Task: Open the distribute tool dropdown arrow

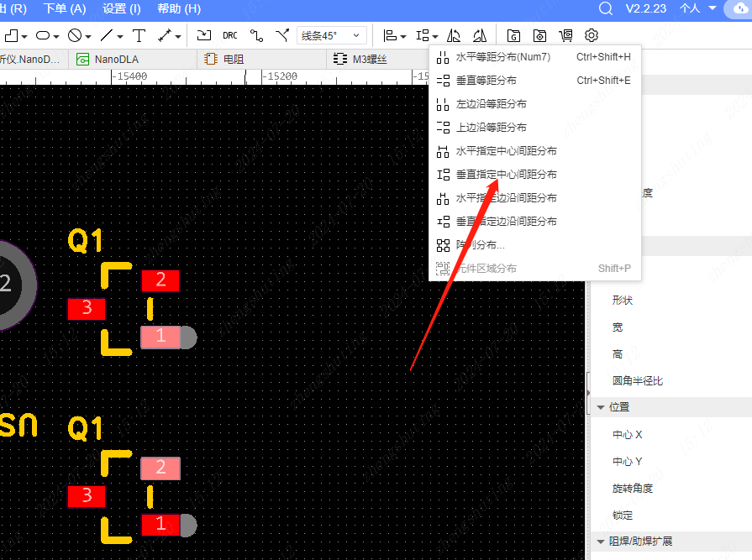Action: click(x=435, y=36)
